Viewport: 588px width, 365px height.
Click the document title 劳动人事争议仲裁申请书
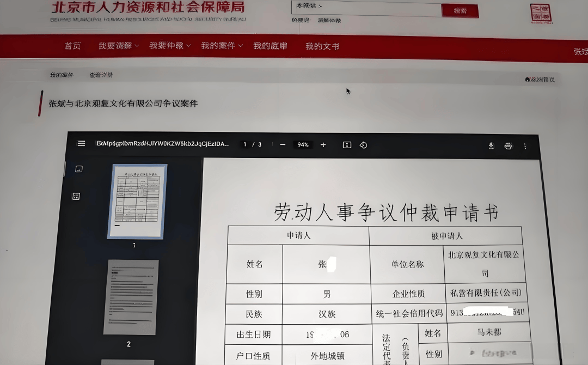386,212
